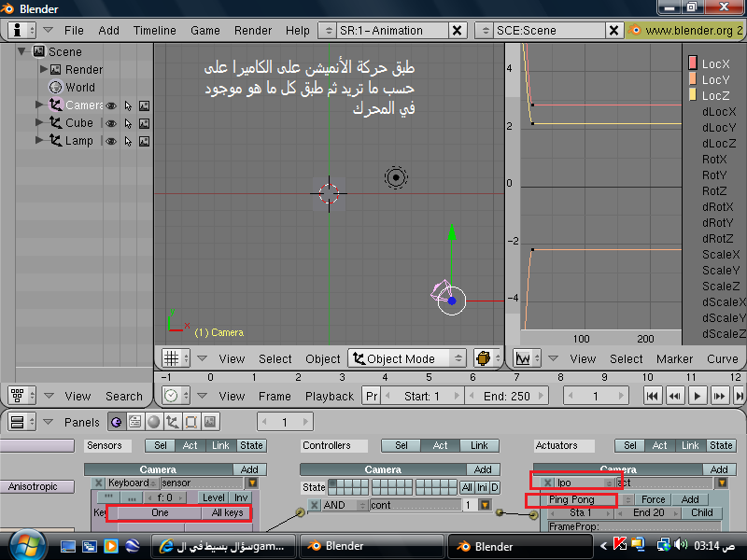Toggle Link filter in the Controllers header
Viewport: 747px width, 560px height.
[x=479, y=445]
